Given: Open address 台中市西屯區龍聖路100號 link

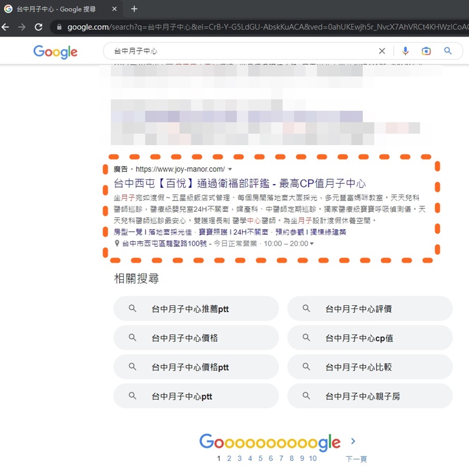Looking at the screenshot, I should tap(165, 244).
